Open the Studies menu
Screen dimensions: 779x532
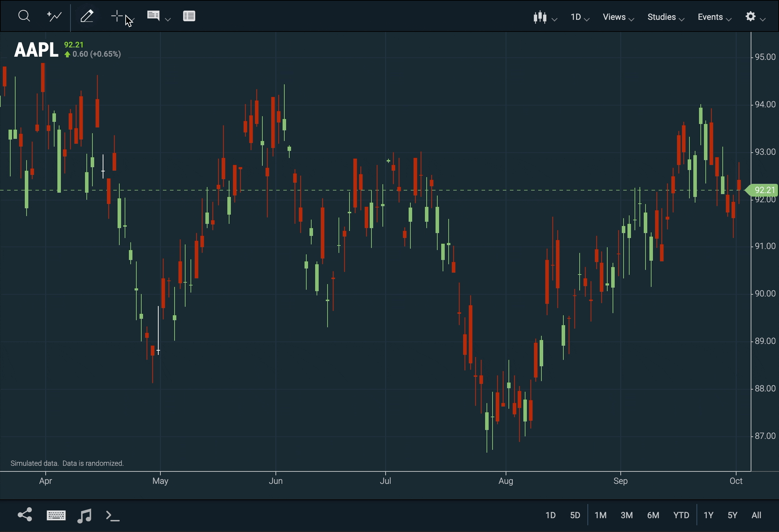[665, 17]
